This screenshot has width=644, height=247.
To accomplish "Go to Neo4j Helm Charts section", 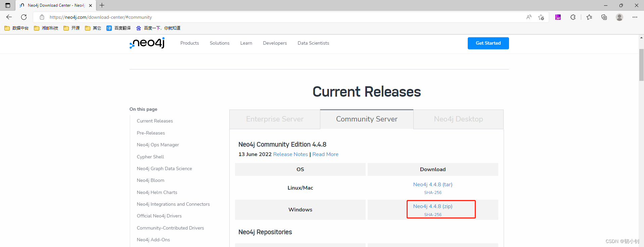I will coord(157,192).
